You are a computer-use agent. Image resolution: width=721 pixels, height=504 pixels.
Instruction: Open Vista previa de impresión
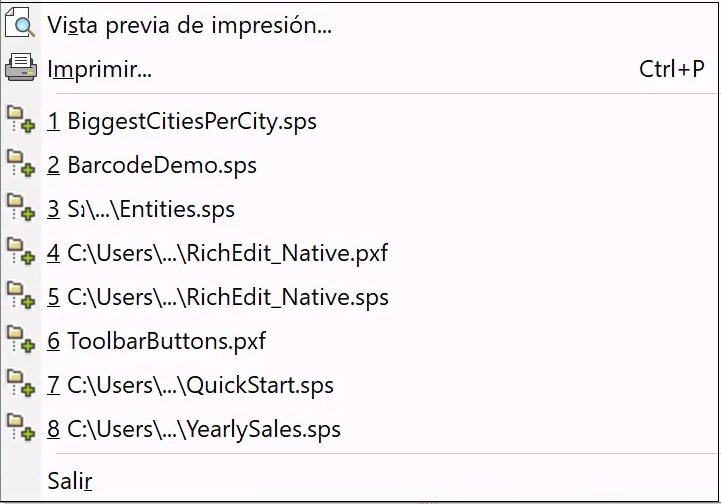189,26
